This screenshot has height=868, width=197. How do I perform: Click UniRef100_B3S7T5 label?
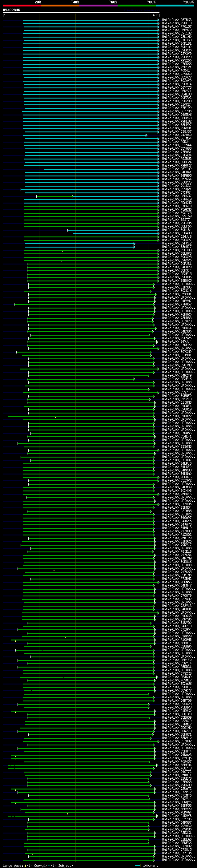177,393
